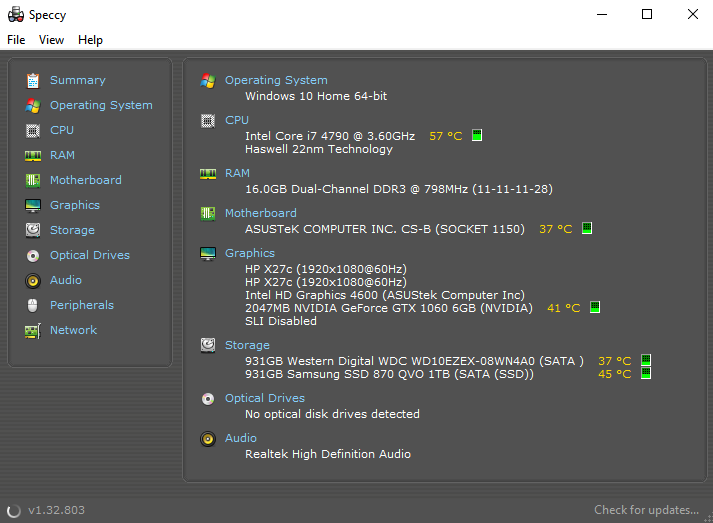Select Optical Drives in the sidebar
The image size is (713, 523).
point(90,255)
